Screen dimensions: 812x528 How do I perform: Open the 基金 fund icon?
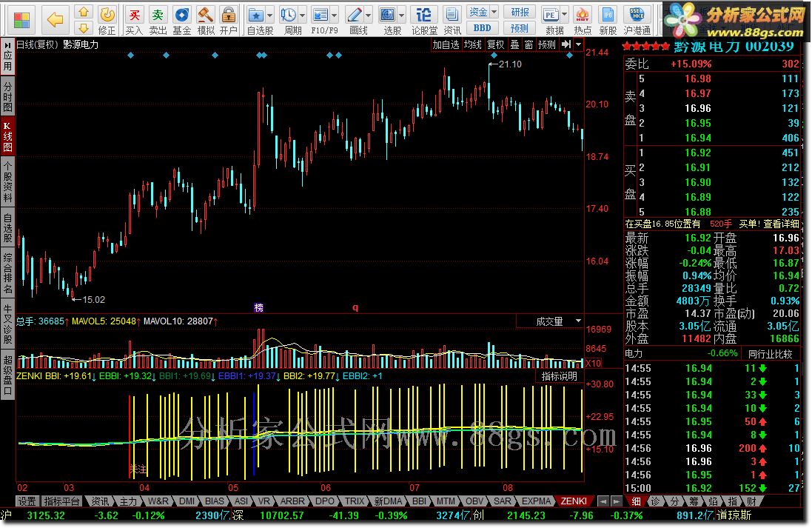tap(182, 15)
